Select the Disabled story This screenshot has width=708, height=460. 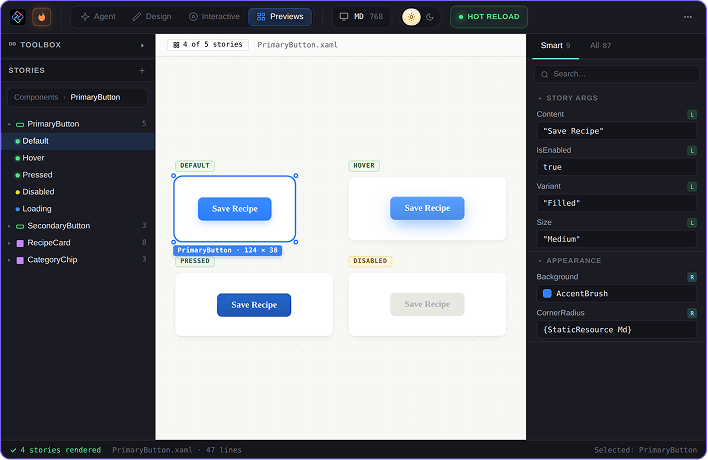pos(78,192)
